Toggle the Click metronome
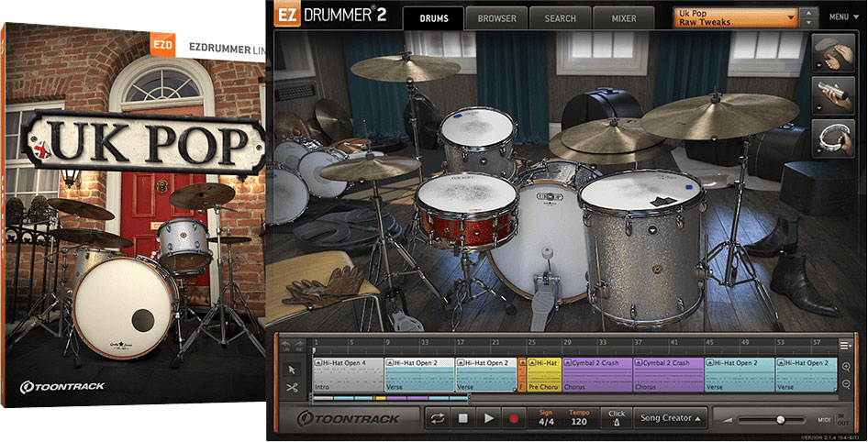The width and height of the screenshot is (868, 442). [x=617, y=418]
